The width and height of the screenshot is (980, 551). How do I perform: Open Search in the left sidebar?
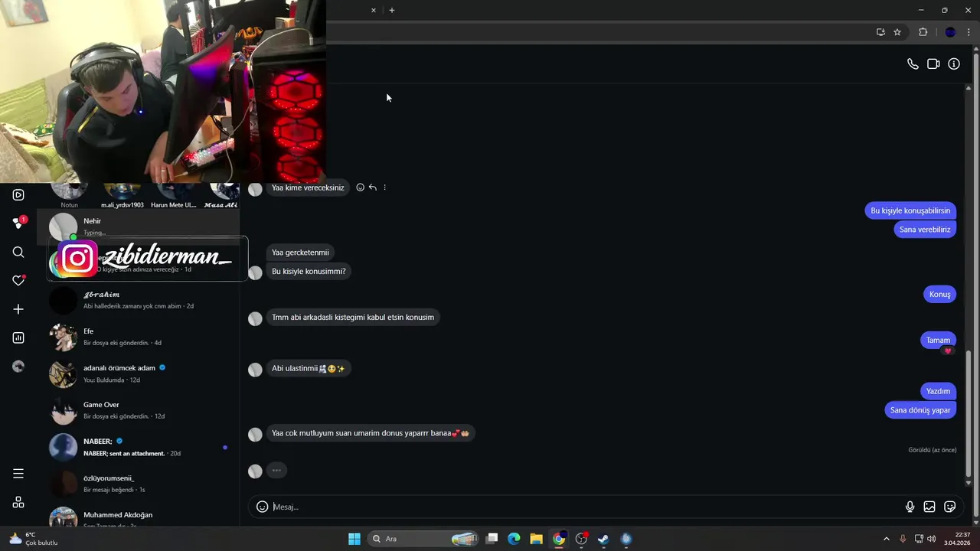click(x=18, y=253)
